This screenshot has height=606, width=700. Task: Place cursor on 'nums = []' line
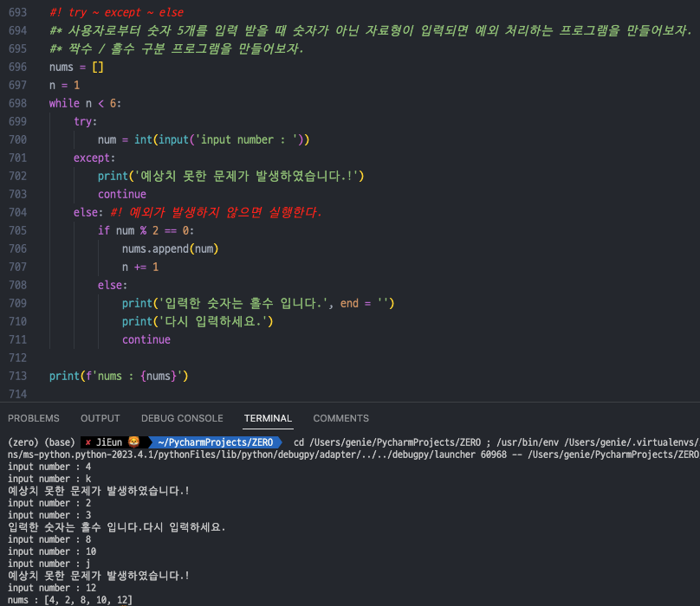click(76, 67)
